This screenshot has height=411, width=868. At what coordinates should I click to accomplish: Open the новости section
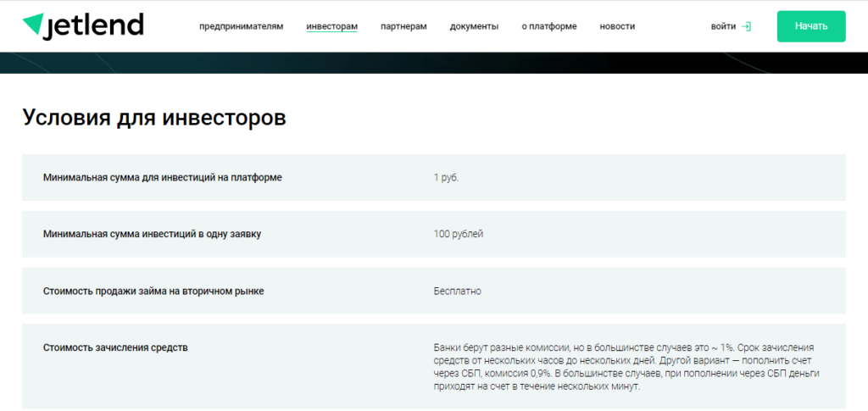(x=617, y=26)
